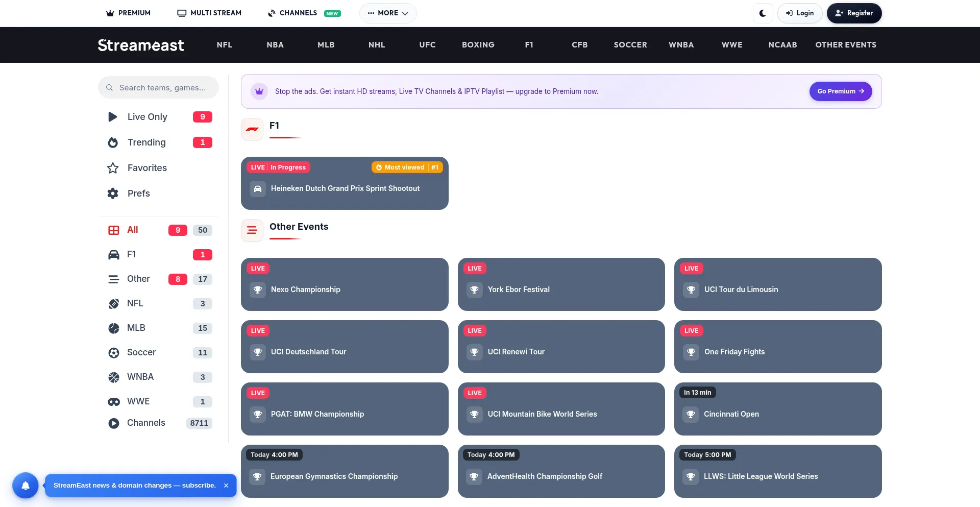Click the Go Premium button
The height and width of the screenshot is (507, 980).
click(841, 91)
